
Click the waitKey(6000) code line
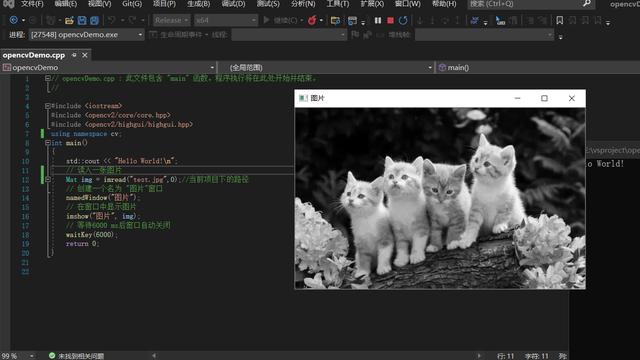point(92,235)
